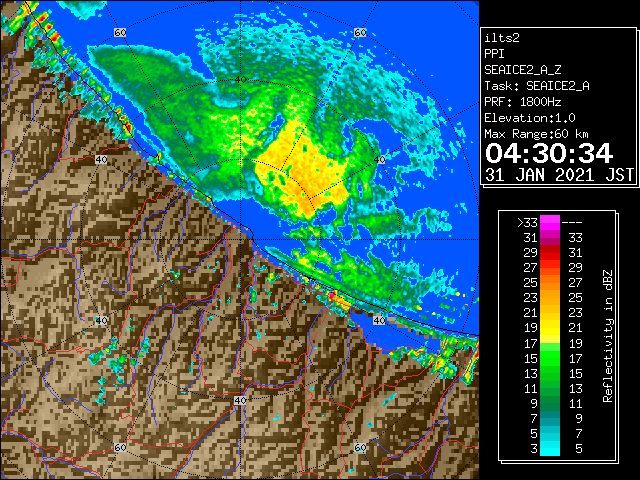
Task: Click the radar center where crosshair lines meet
Action: click(x=240, y=240)
